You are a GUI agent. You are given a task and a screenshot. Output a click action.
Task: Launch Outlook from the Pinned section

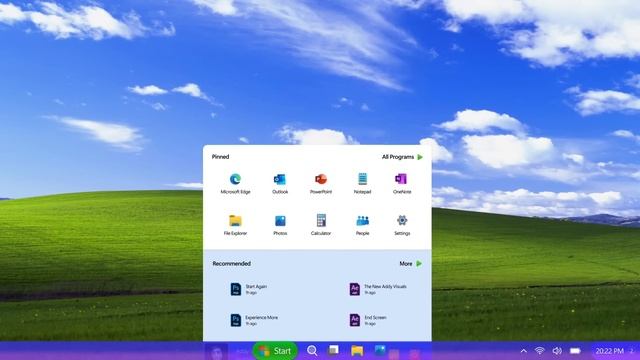(280, 183)
